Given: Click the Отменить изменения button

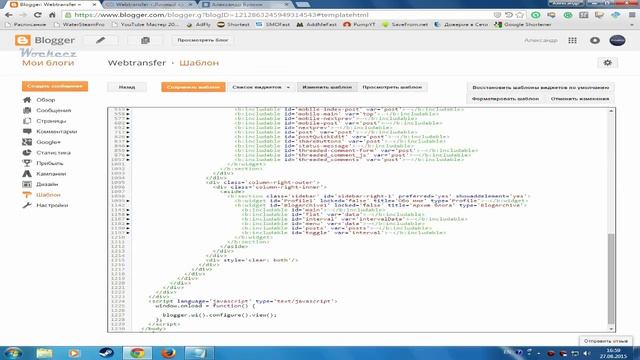Looking at the screenshot, I should click(x=580, y=99).
